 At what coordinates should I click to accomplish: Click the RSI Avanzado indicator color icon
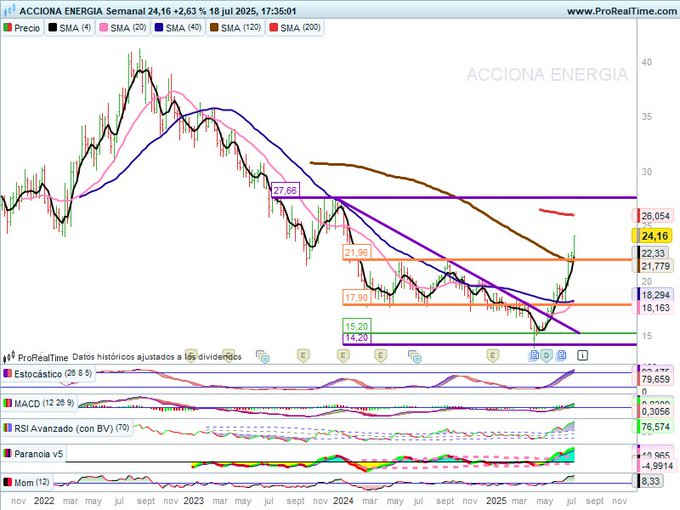(x=7, y=428)
